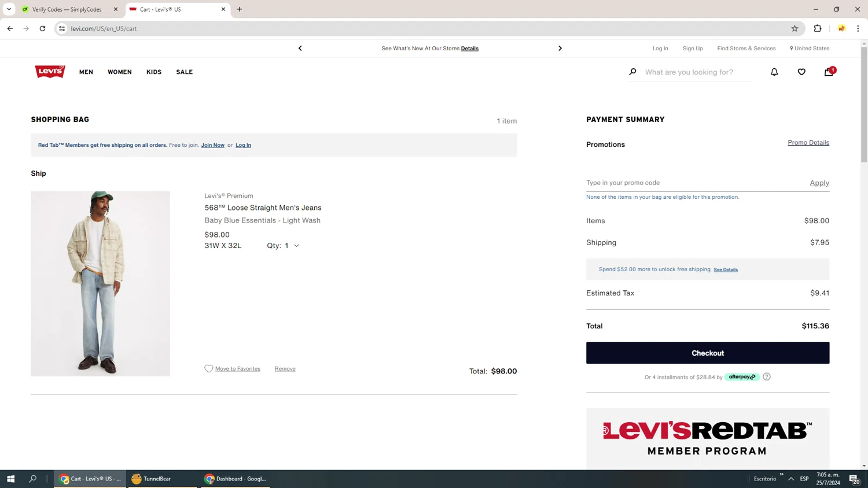Remove jeans from shopping bag

click(x=285, y=369)
